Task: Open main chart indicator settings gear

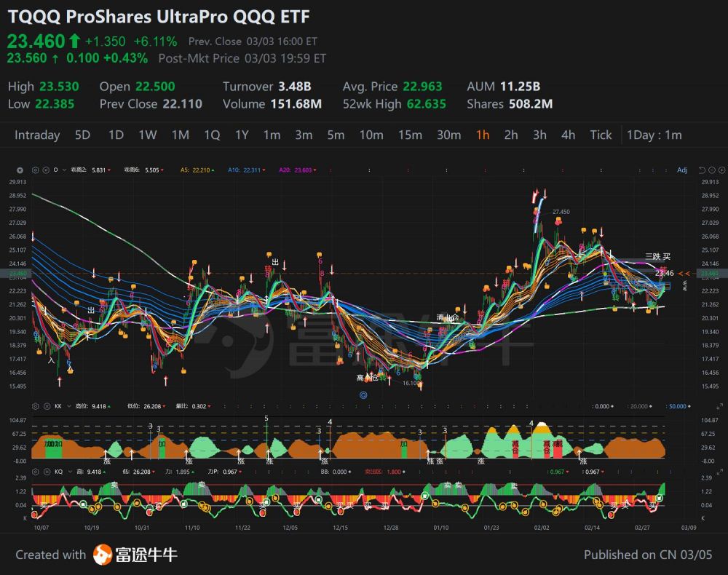Action: [x=36, y=170]
